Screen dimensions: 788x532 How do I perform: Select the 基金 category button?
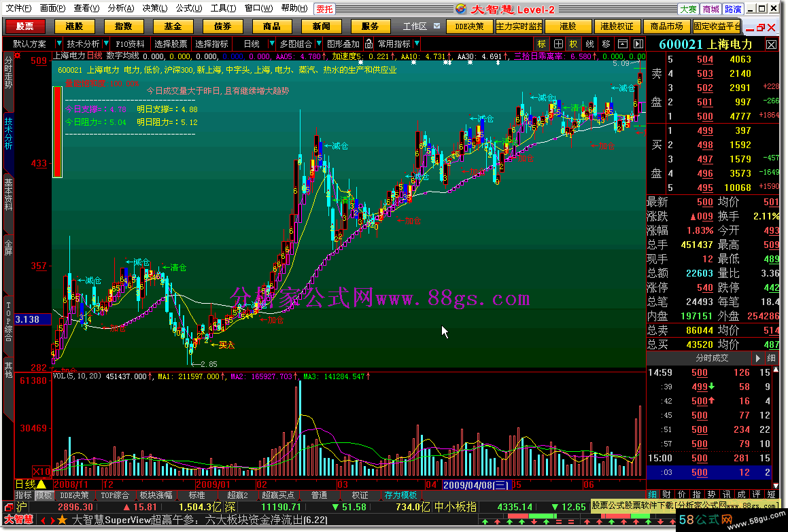point(173,26)
